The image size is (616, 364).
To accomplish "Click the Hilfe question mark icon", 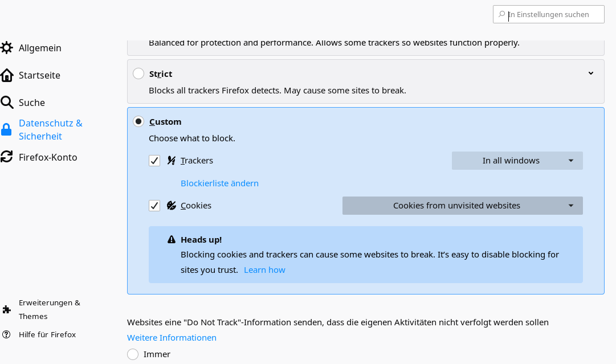I will 7,334.
